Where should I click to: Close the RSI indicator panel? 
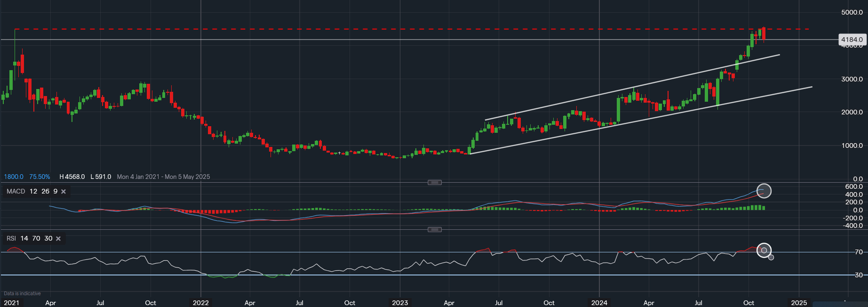tap(58, 239)
